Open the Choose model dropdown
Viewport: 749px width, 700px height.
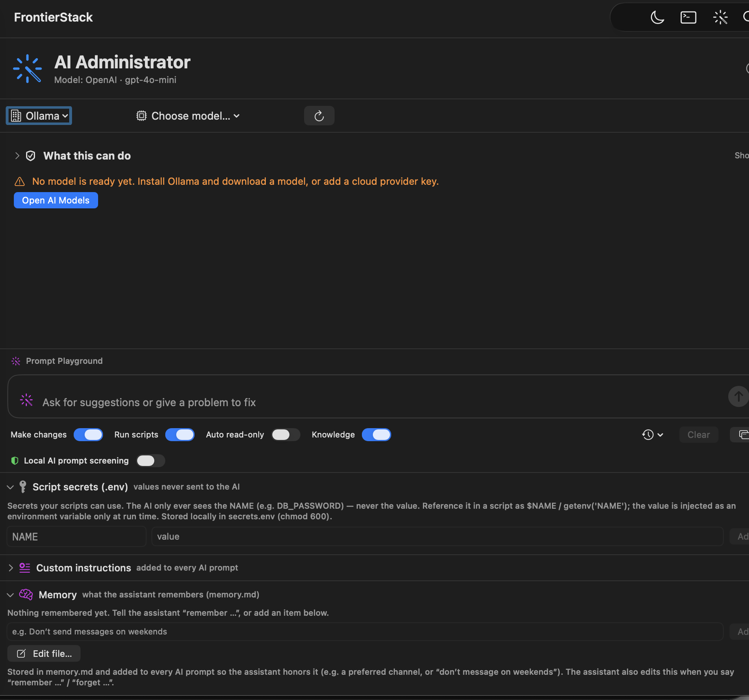point(188,116)
